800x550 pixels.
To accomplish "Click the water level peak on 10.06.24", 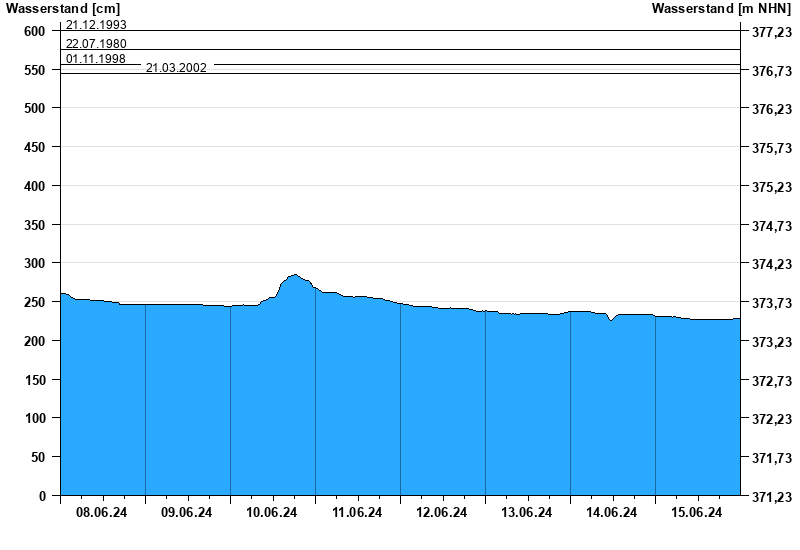I will (294, 275).
